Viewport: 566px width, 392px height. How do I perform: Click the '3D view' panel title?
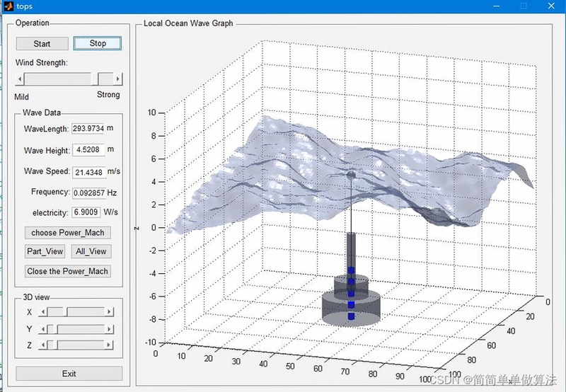click(36, 297)
